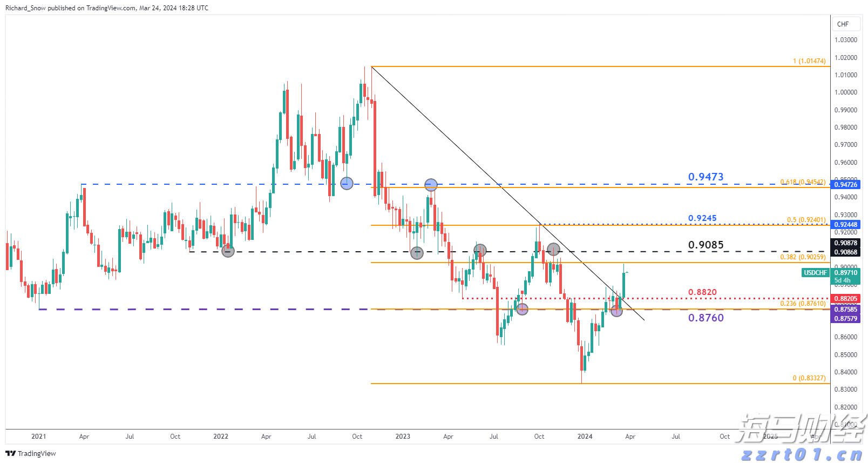
Task: Click the TradingView logo at bottom left
Action: (x=31, y=453)
